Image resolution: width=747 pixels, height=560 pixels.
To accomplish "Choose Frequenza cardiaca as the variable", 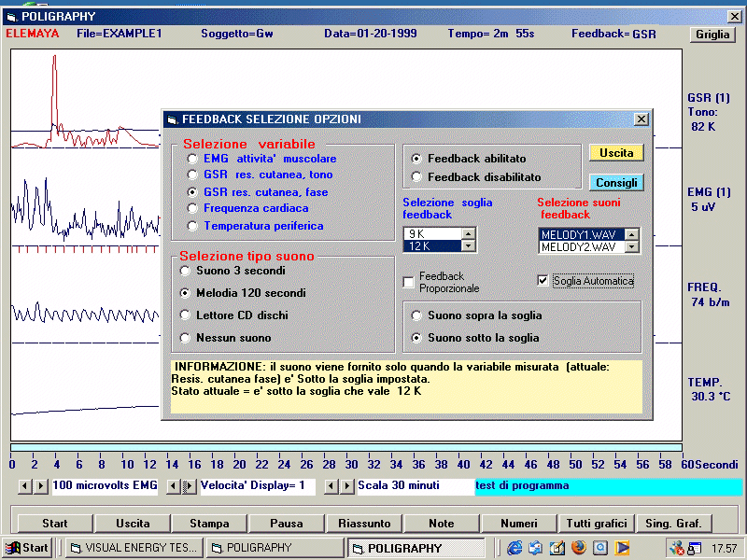I will [x=192, y=208].
